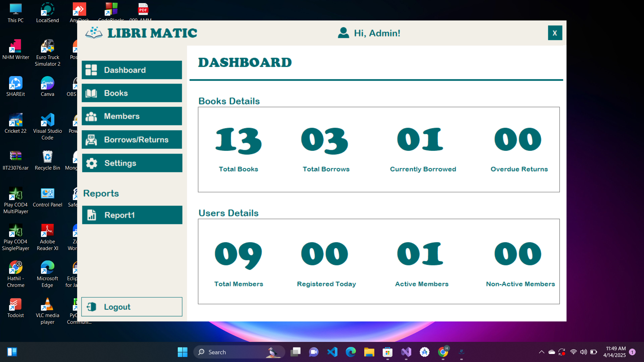644x362 pixels.
Task: Select the Control Panel desktop icon
Action: point(48,197)
